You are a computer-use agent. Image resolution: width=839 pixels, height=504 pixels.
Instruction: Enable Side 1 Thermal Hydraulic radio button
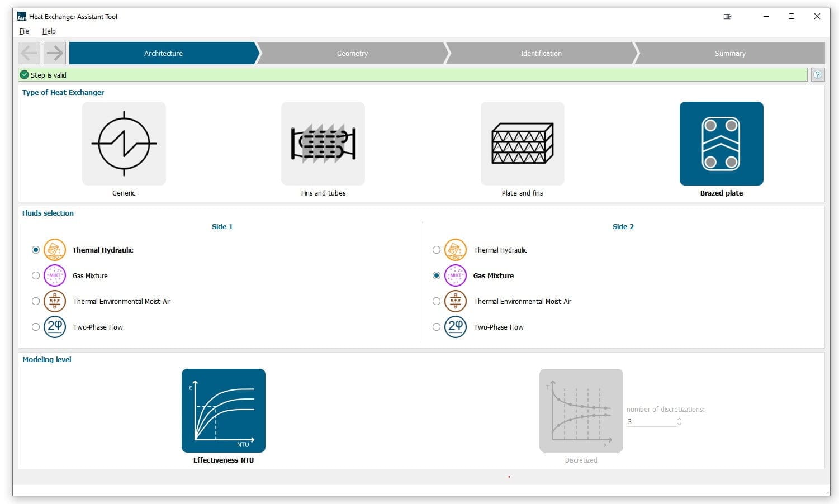(x=36, y=250)
